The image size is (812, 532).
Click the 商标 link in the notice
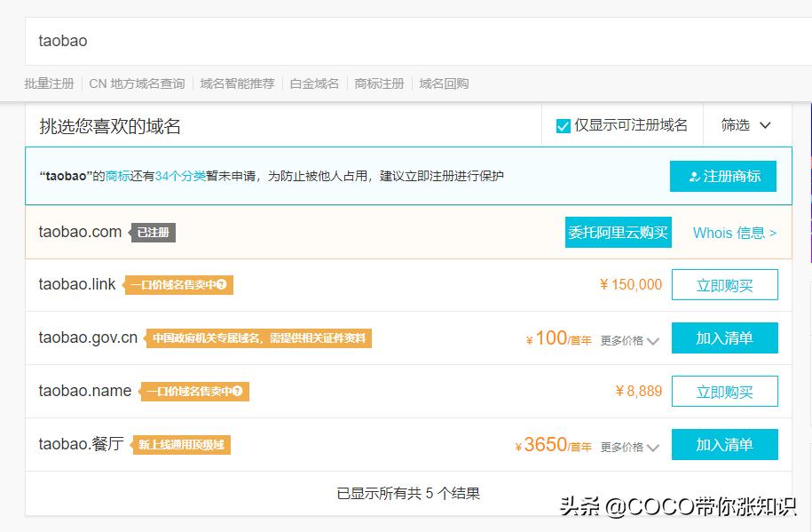[117, 176]
